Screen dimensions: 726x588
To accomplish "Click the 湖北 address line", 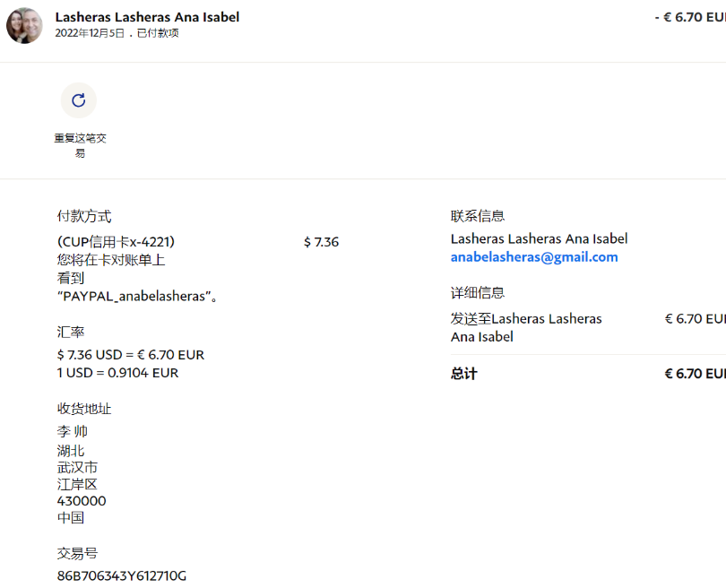I will click(x=71, y=451).
